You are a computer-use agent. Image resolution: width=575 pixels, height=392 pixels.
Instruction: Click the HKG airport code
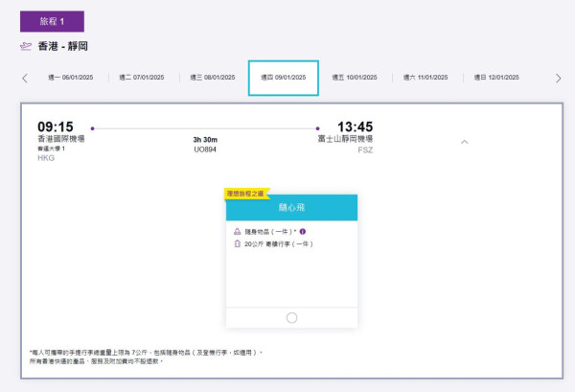coord(46,158)
